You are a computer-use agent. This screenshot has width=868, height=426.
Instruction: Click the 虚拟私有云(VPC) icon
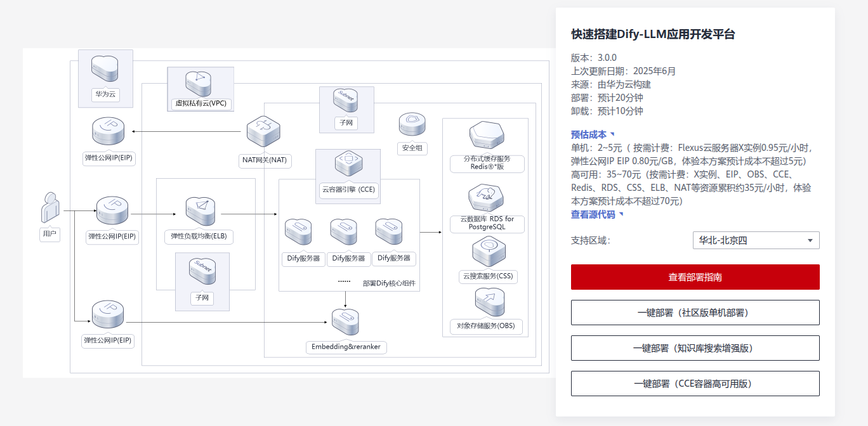click(x=200, y=84)
